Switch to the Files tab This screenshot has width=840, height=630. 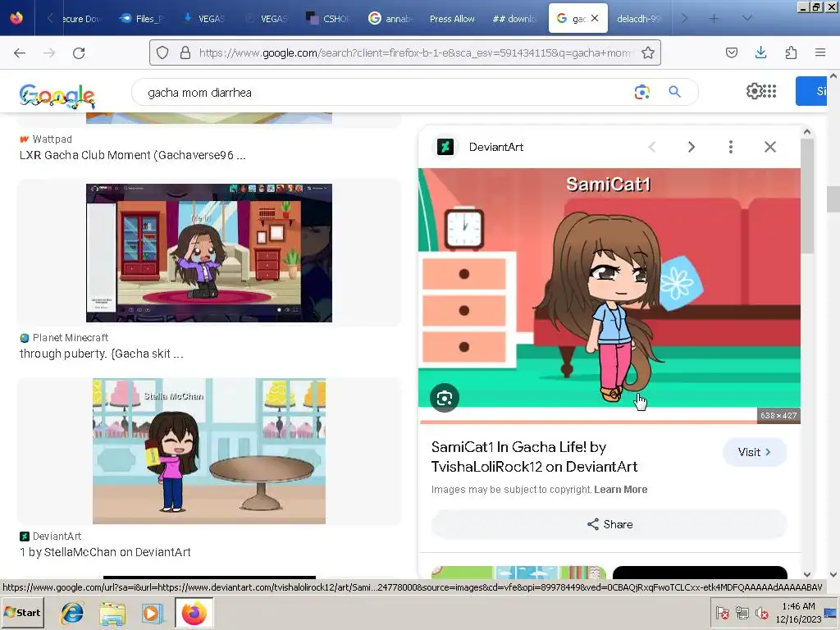pos(141,19)
